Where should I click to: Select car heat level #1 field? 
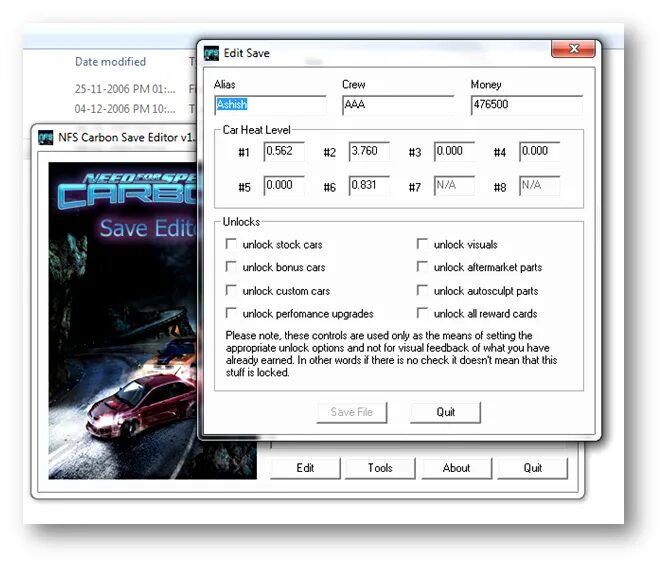(284, 151)
